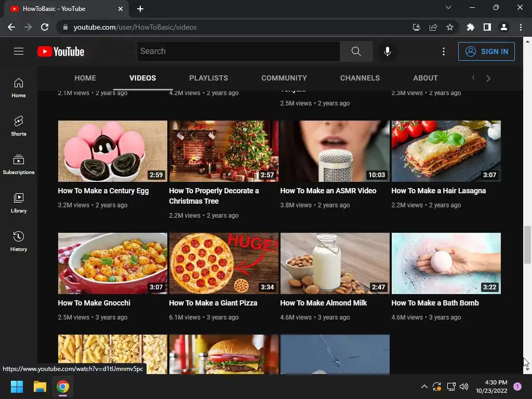
Task: Open Library from the sidebar
Action: point(19,203)
